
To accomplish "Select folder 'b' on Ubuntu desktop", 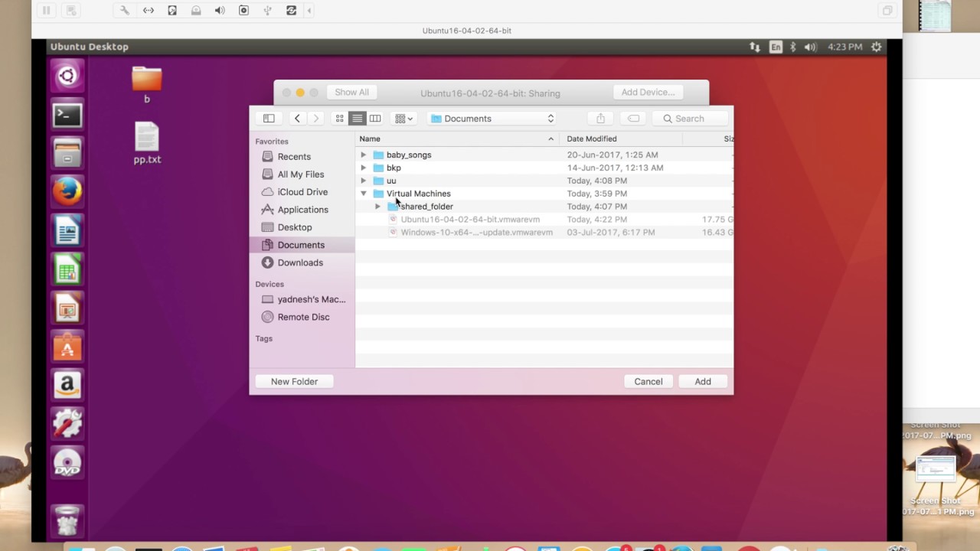I will click(146, 84).
